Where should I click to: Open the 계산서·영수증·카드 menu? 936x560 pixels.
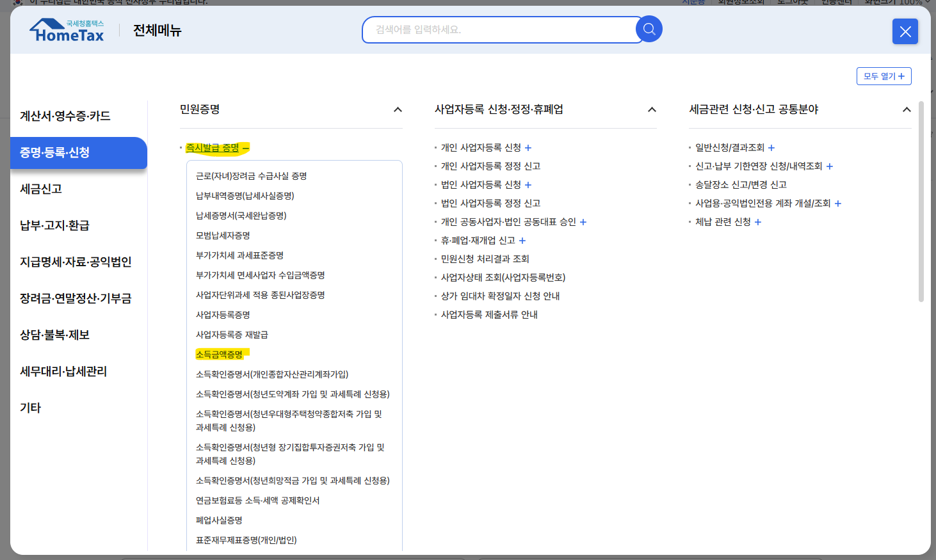[65, 116]
